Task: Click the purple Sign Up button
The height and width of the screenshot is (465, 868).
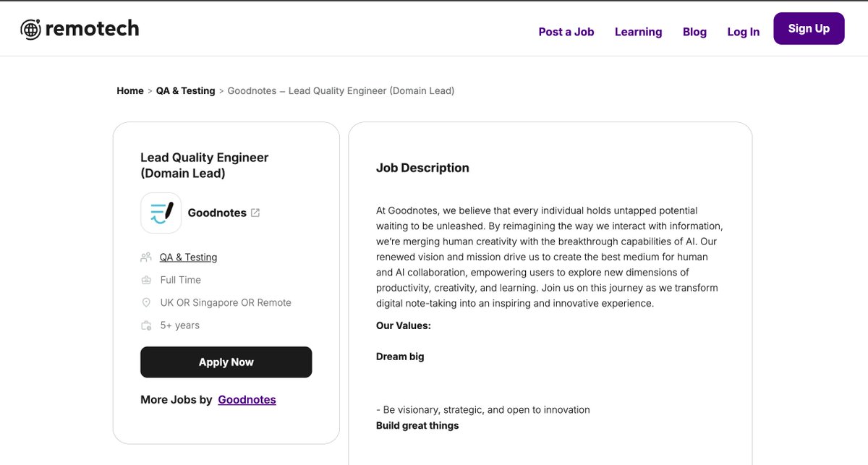Action: tap(809, 28)
